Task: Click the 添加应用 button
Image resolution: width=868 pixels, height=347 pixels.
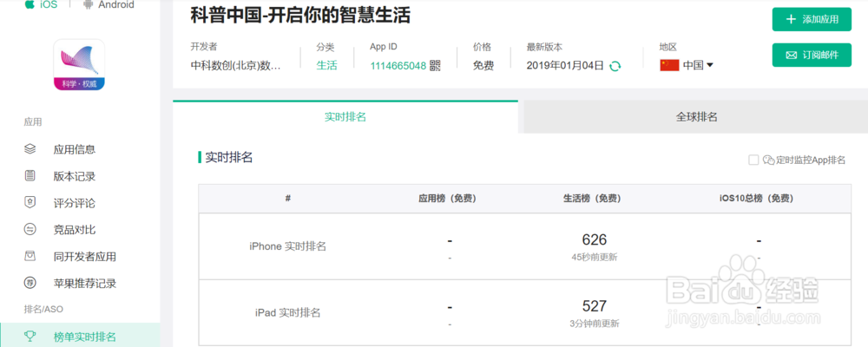Action: coord(812,19)
